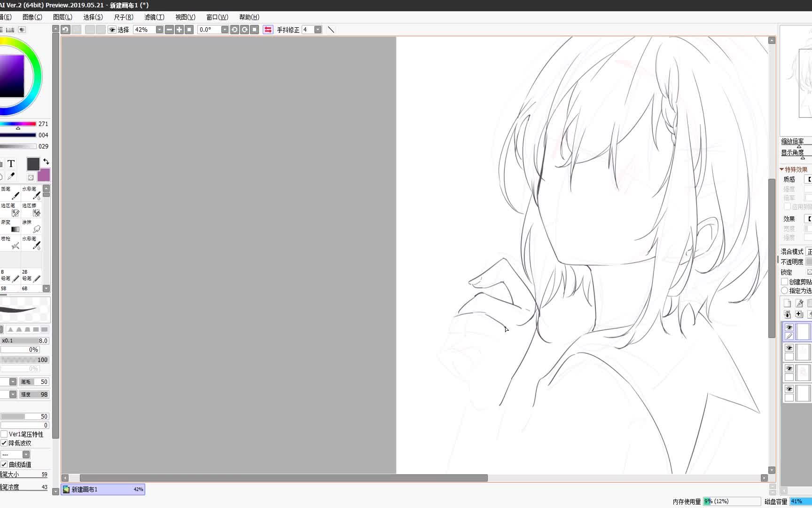Select the 指定为选 radio option
The height and width of the screenshot is (508, 812).
[x=784, y=291]
